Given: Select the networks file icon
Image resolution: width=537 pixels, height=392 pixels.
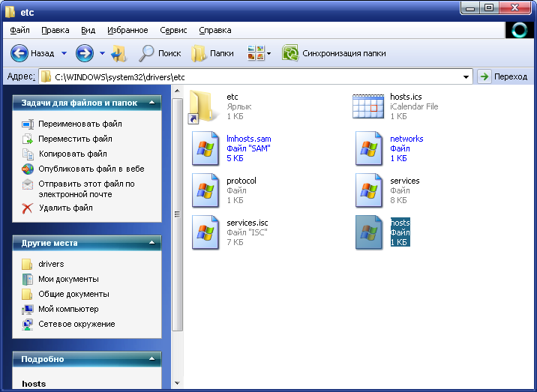Looking at the screenshot, I should (369, 148).
